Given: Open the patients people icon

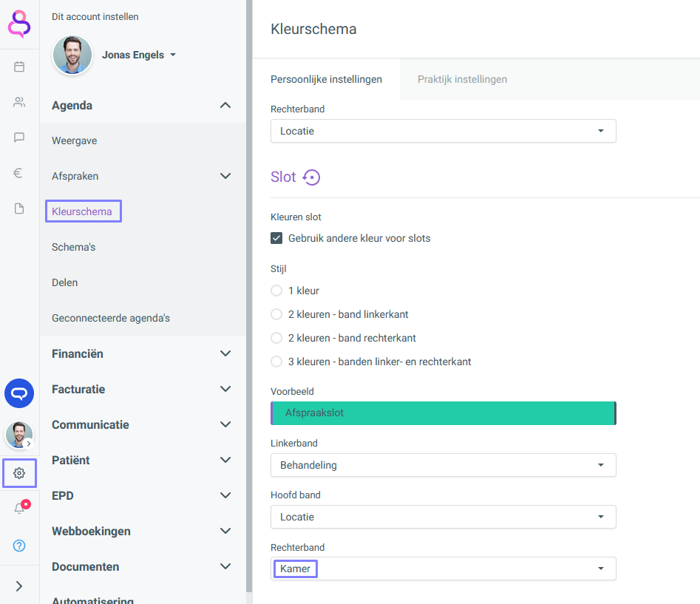Looking at the screenshot, I should (x=19, y=102).
